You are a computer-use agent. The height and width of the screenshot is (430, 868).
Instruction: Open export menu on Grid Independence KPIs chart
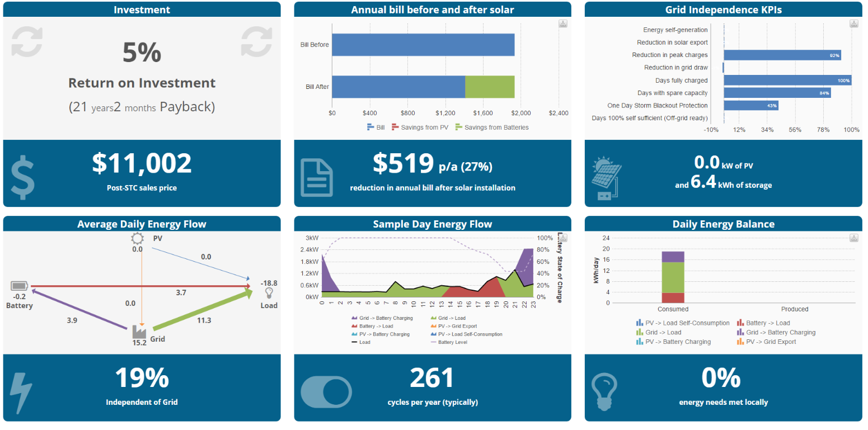point(853,23)
